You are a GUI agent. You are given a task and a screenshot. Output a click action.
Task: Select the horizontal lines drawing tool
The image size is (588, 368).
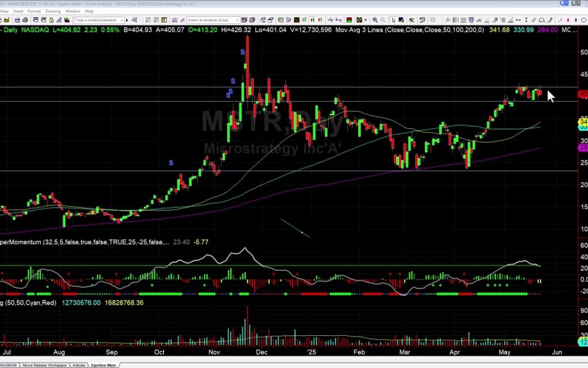pyautogui.click(x=463, y=20)
